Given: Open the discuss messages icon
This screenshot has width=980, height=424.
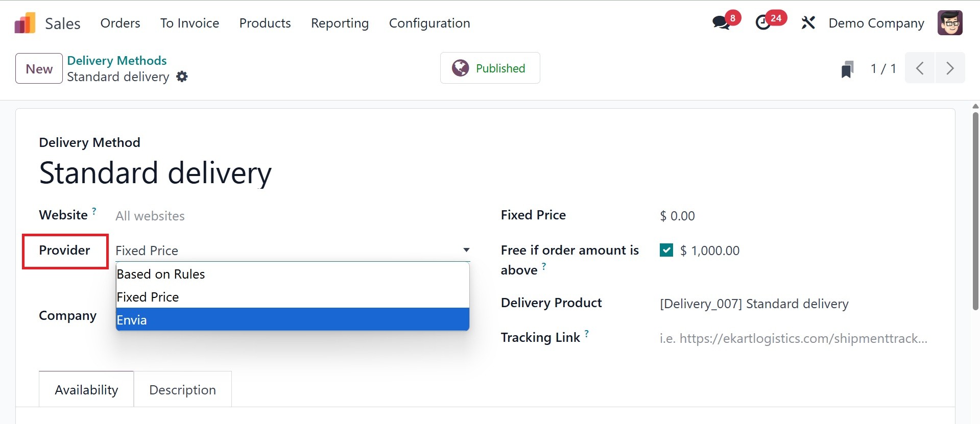Looking at the screenshot, I should coord(721,23).
